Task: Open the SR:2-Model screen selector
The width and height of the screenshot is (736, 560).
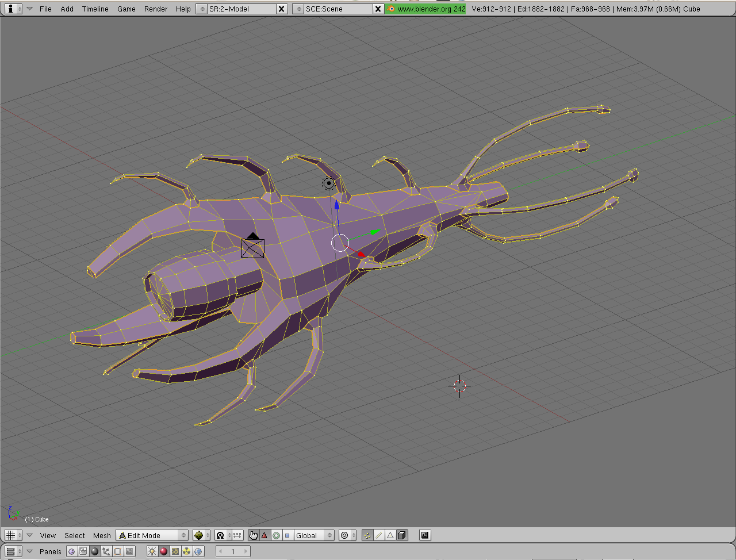Action: [202, 9]
